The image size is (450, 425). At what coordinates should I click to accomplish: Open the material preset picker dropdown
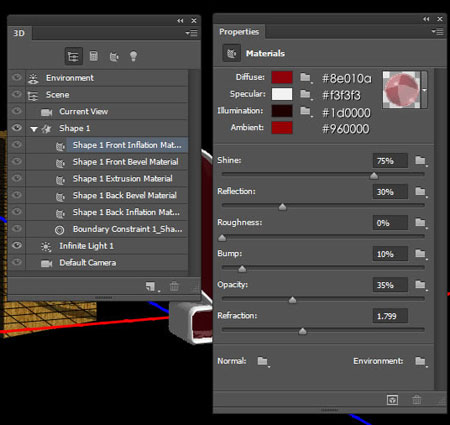click(424, 89)
